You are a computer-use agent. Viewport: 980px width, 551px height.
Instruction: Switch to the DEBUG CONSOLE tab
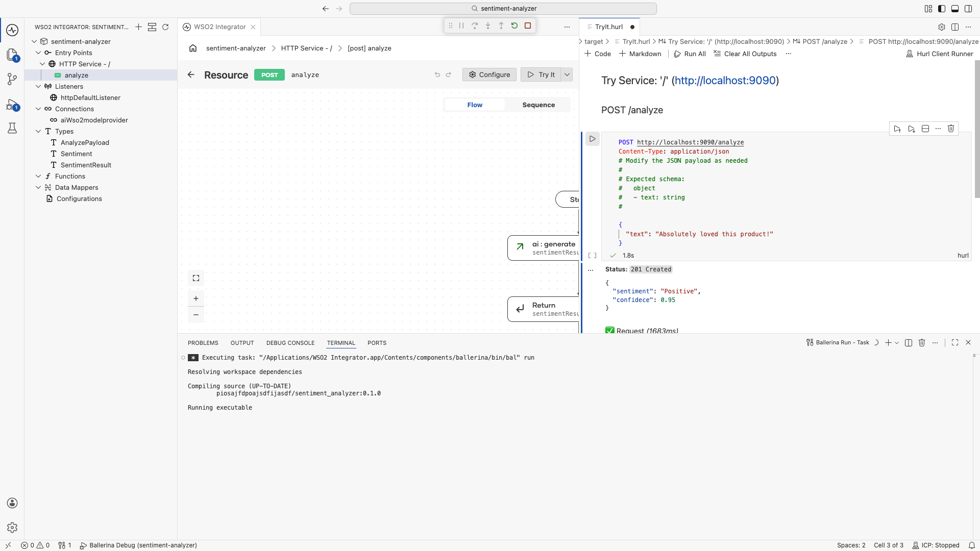tap(290, 343)
